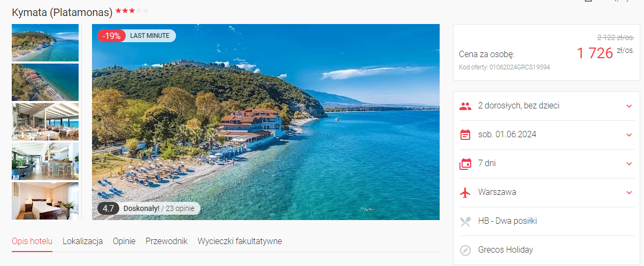
Task: Click the -19% LAST MINUTE badge
Action: click(x=136, y=36)
